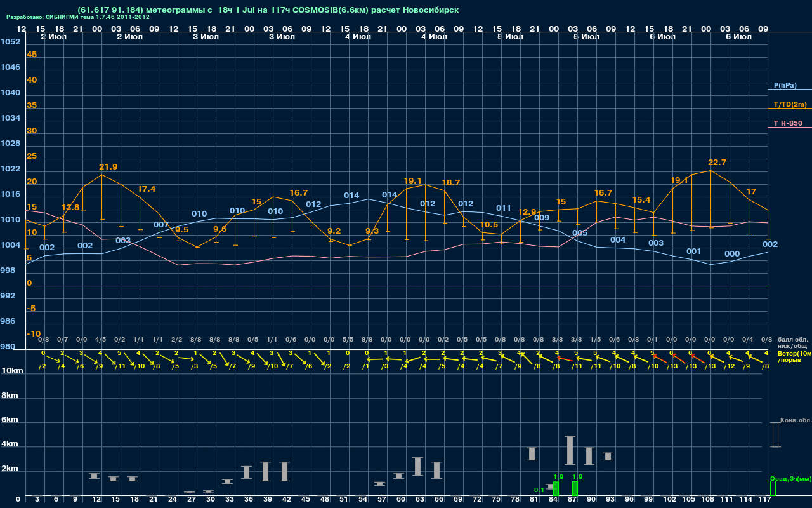Click forecast hour 33 on bottom axis
The height and width of the screenshot is (508, 812).
pos(230,500)
